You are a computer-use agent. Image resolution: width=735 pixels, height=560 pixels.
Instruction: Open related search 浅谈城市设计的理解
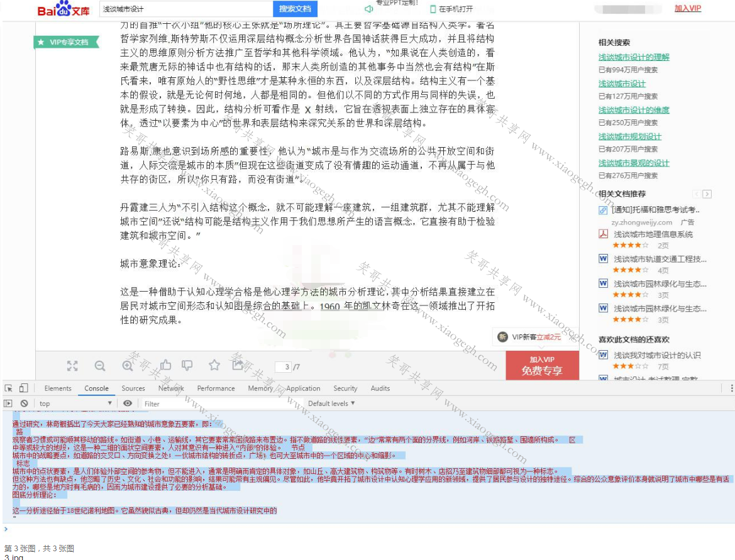point(634,57)
